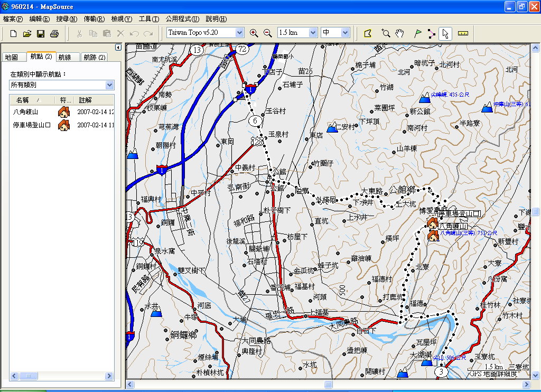541x392 pixels.
Task: Click the 停車場登山口 label on the map
Action: pos(459,213)
